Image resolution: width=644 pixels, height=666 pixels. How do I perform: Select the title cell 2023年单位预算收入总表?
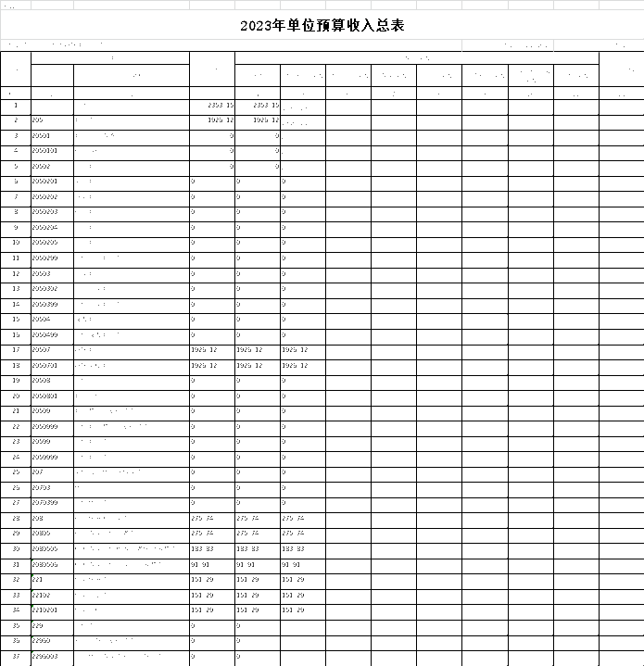(x=322, y=26)
